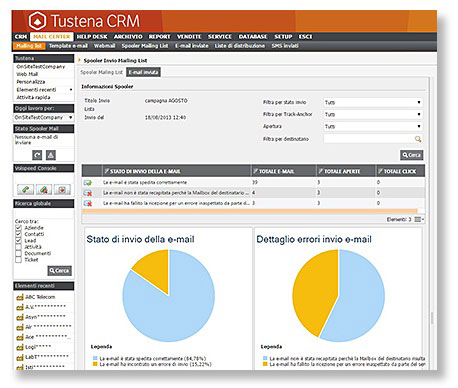Screen dimensions: 458x388
Task: Click the magnifier in recipient filter field
Action: pos(418,139)
